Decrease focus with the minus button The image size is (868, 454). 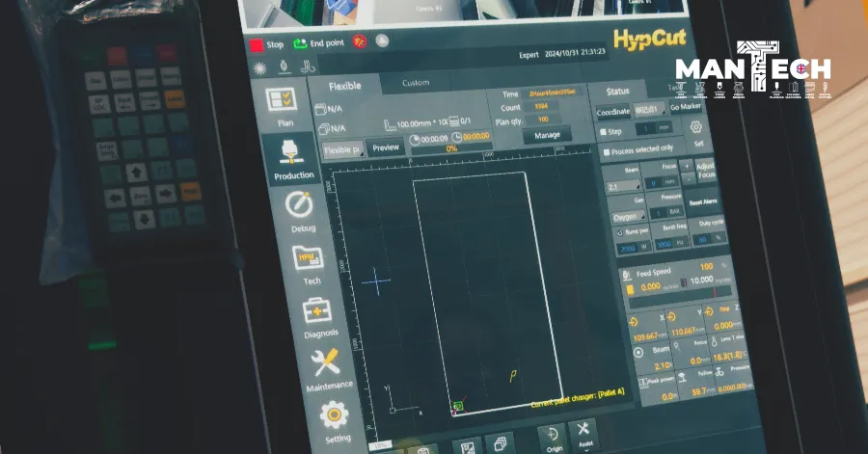click(x=688, y=178)
